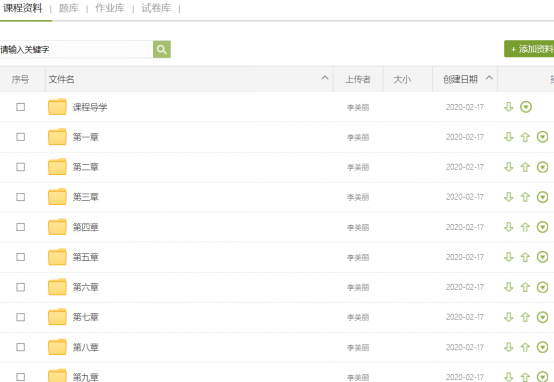
Task: Open the circled dropdown for 第一章 row
Action: pyautogui.click(x=542, y=137)
